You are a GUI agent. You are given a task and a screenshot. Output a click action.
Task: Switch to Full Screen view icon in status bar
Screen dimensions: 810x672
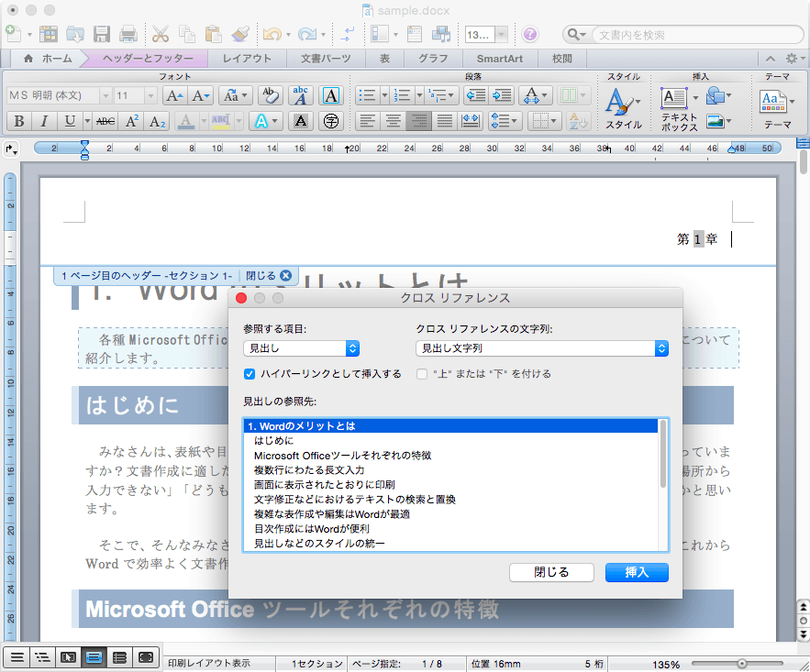point(146,657)
